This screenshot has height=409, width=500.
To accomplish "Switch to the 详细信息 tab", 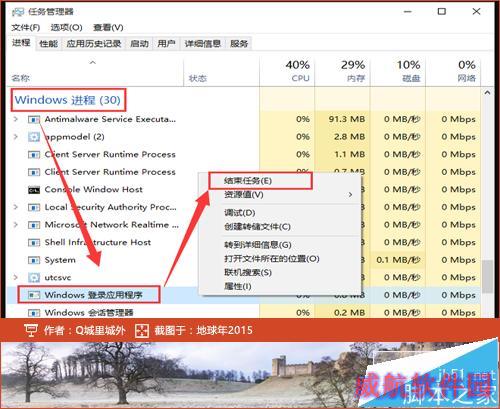I will 203,44.
